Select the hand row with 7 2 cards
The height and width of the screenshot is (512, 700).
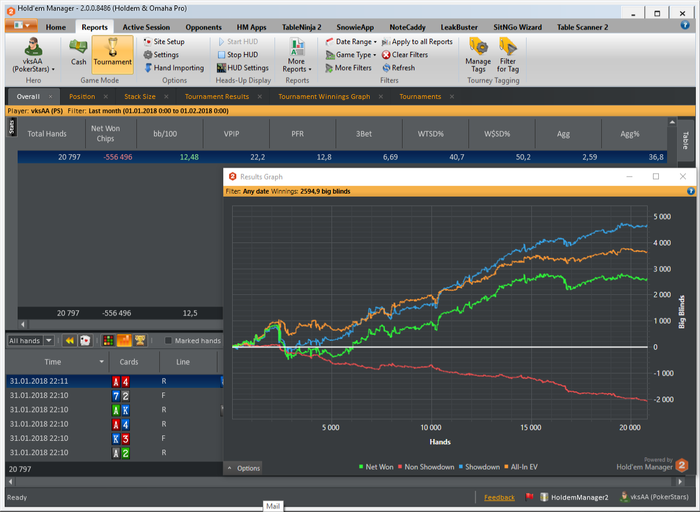click(114, 395)
